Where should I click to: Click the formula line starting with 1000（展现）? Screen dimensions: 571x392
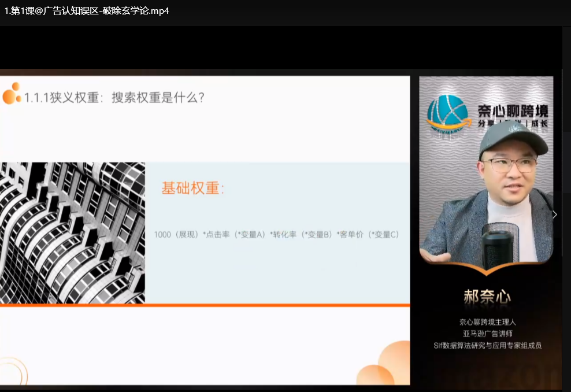pos(276,235)
